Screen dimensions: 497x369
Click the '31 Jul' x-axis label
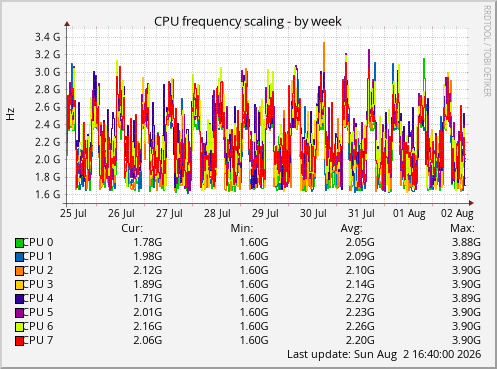[x=361, y=213]
